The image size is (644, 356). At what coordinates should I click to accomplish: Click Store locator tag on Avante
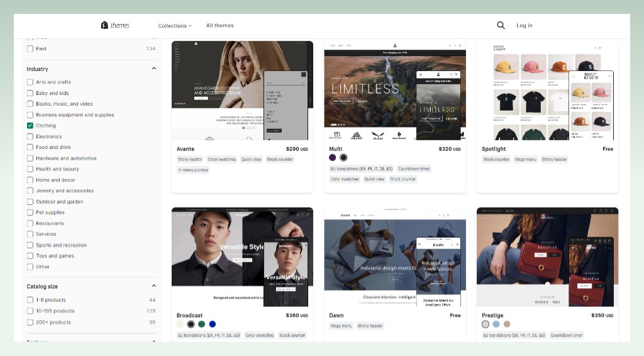[190, 159]
